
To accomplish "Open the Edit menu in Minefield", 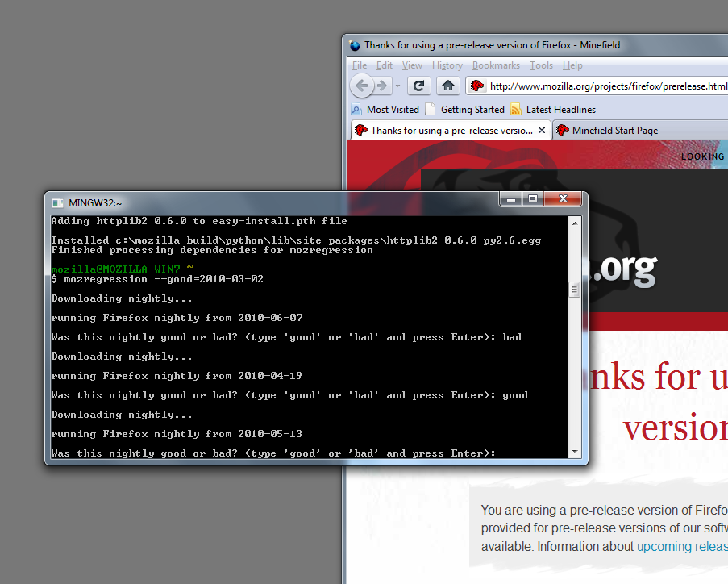I will [385, 65].
